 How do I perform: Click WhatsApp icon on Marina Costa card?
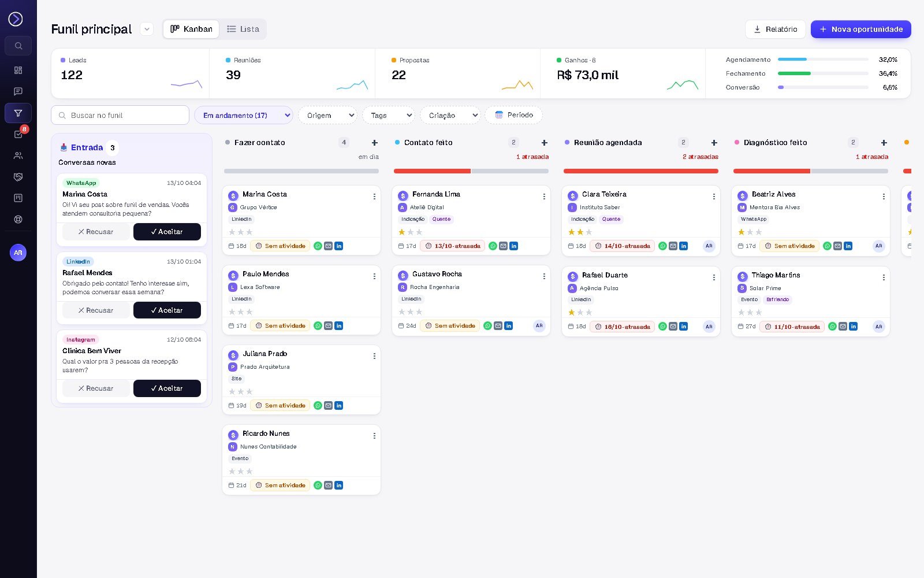(x=318, y=246)
